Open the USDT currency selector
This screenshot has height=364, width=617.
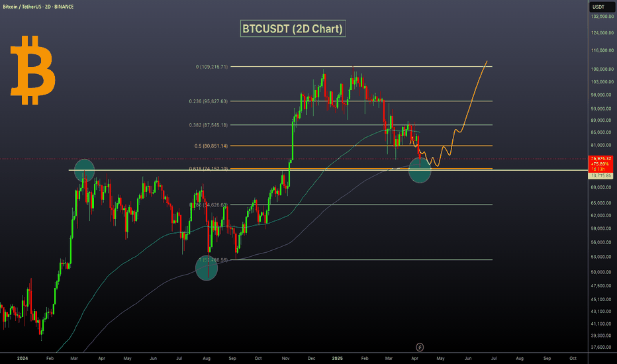(x=600, y=7)
